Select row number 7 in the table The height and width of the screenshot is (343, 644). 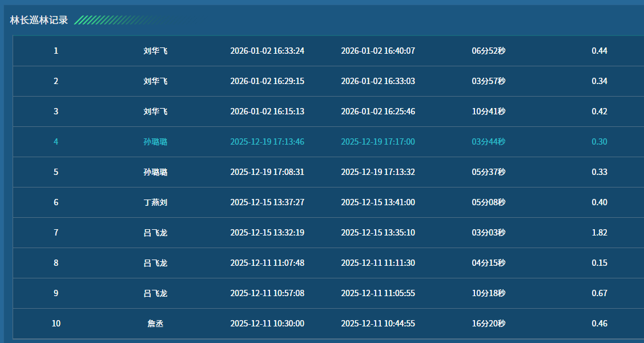pyautogui.click(x=56, y=233)
